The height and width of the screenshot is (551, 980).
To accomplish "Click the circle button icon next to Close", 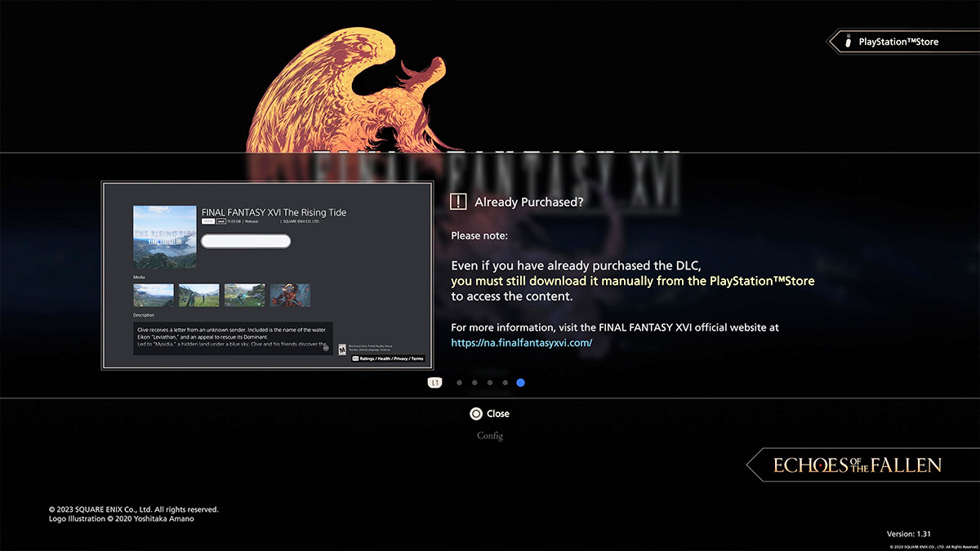I will [476, 414].
